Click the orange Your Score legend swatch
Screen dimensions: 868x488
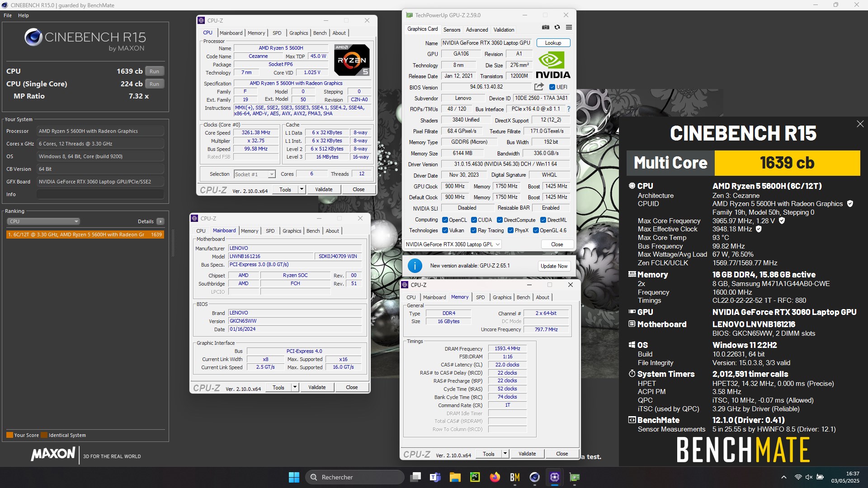click(9, 435)
